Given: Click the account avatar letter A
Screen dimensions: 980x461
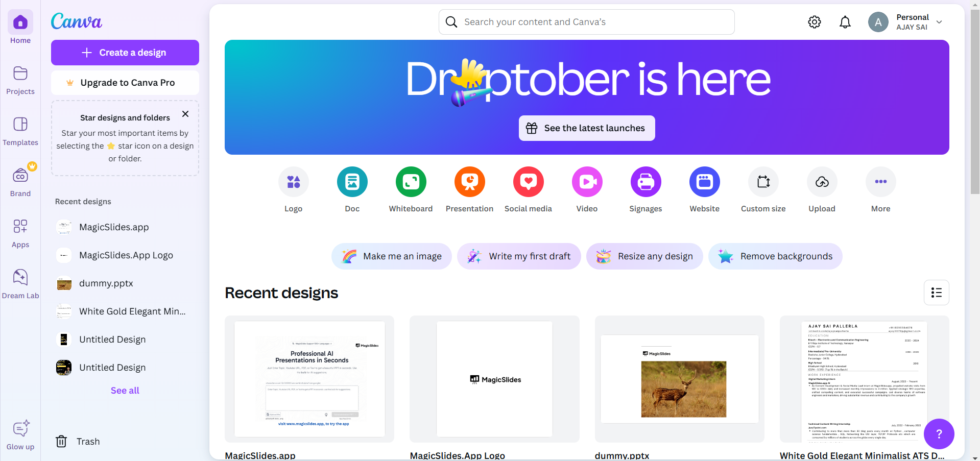Looking at the screenshot, I should tap(878, 22).
